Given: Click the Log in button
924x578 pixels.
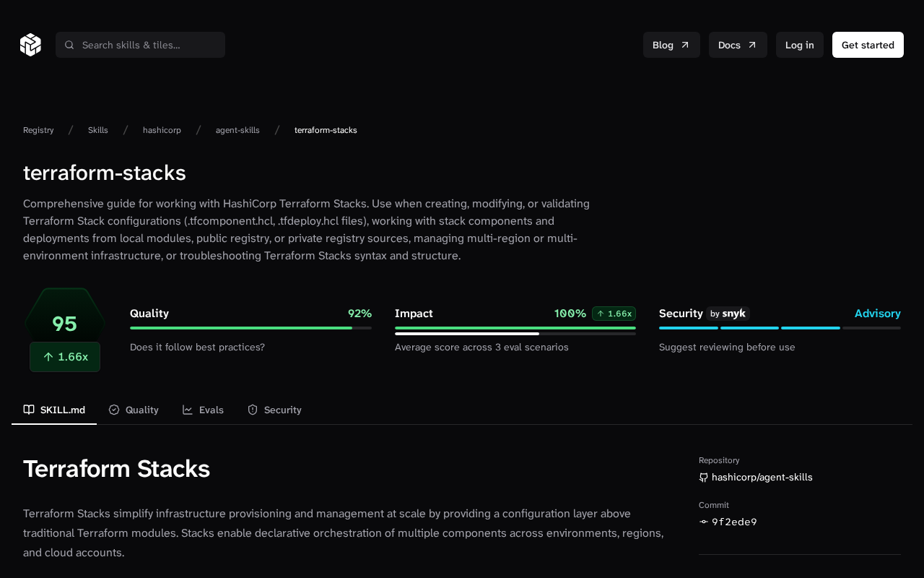Looking at the screenshot, I should point(800,45).
